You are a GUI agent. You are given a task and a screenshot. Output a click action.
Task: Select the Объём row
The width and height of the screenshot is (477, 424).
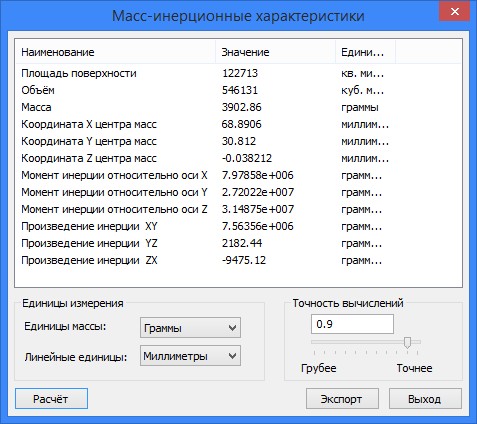pos(239,90)
